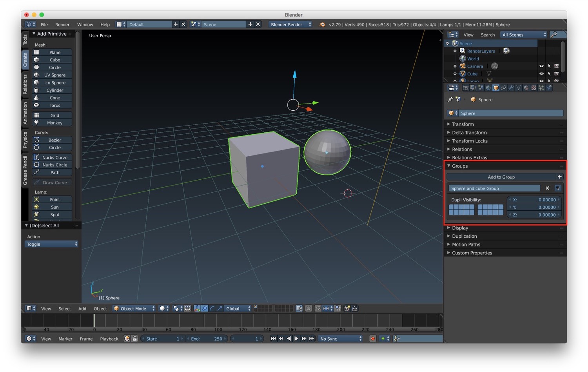Toggle Camera visibility eye in outliner
Viewport: 588px width, 372px height.
[541, 66]
